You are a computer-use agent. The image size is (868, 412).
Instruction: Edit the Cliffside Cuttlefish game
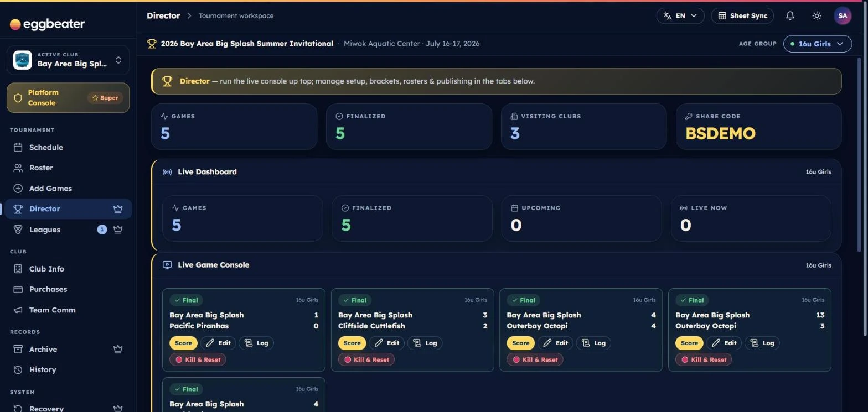point(387,343)
